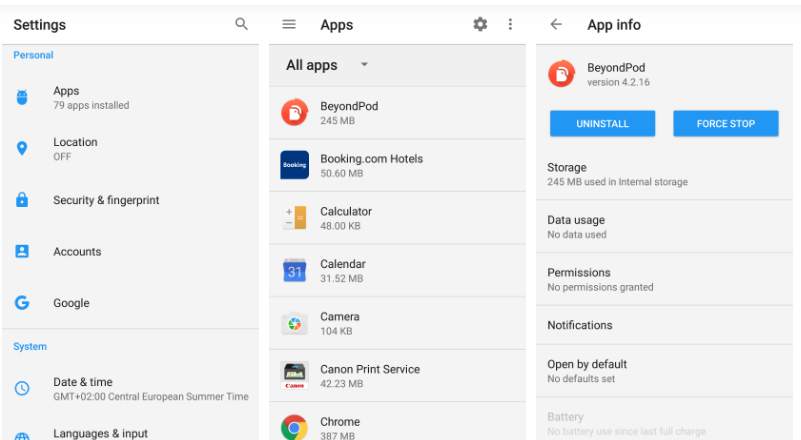
Task: Tap the Canon Print Service icon
Action: [294, 376]
